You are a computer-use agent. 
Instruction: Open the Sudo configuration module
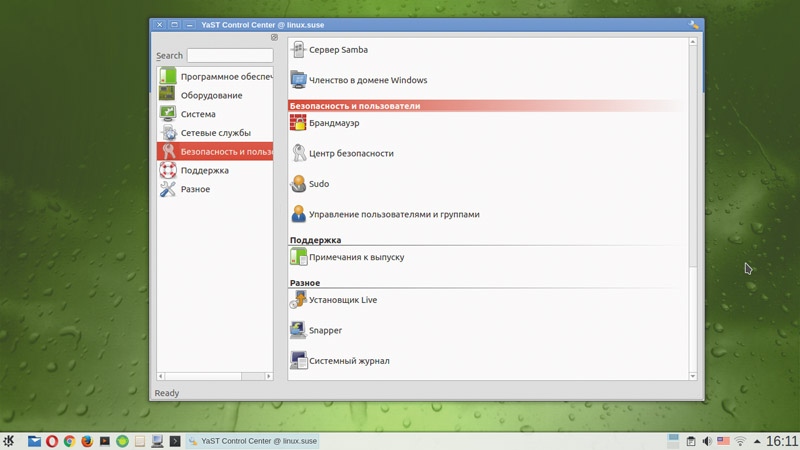[310, 184]
